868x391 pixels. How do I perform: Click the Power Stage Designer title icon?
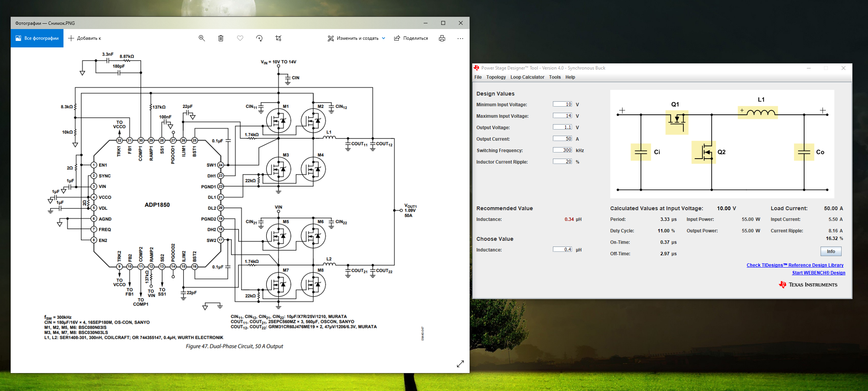coord(476,68)
